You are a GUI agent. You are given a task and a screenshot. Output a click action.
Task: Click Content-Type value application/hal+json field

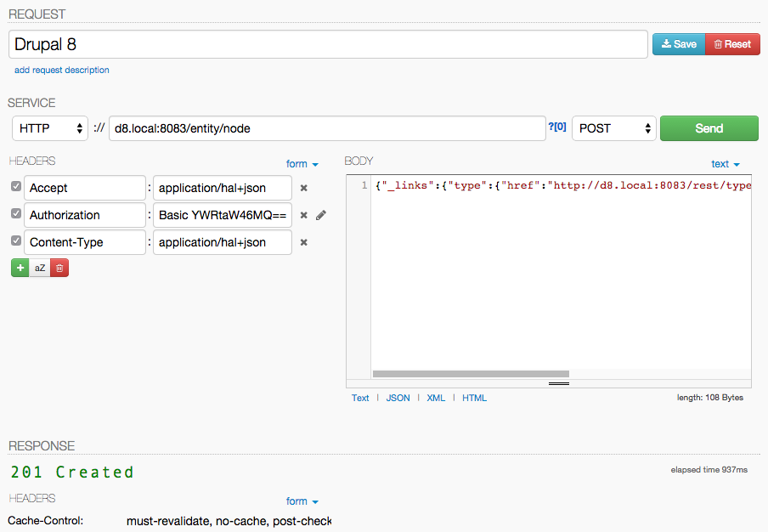[223, 242]
